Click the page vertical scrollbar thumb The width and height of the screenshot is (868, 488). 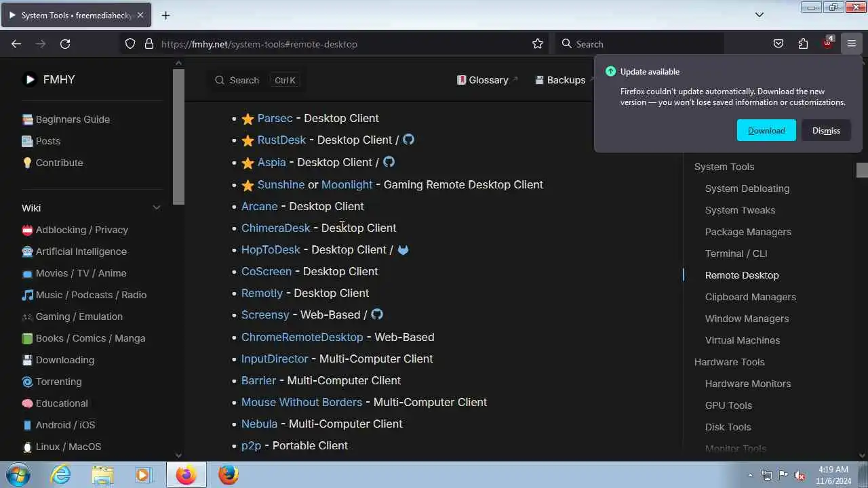click(862, 170)
